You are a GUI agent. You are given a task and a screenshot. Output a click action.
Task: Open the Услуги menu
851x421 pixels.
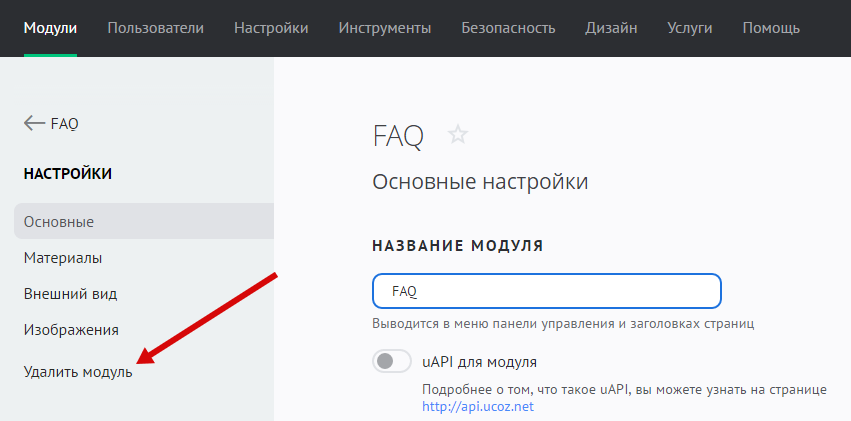[x=689, y=28]
